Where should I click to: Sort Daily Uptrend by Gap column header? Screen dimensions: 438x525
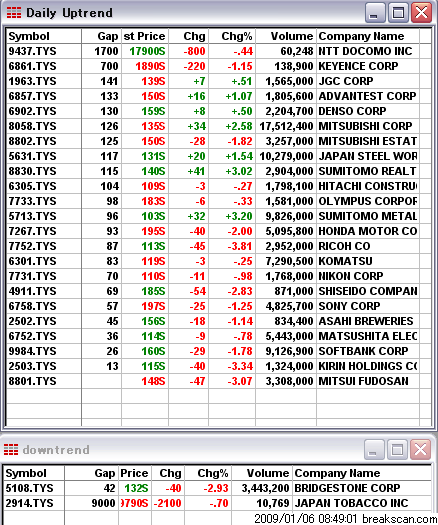tap(101, 36)
